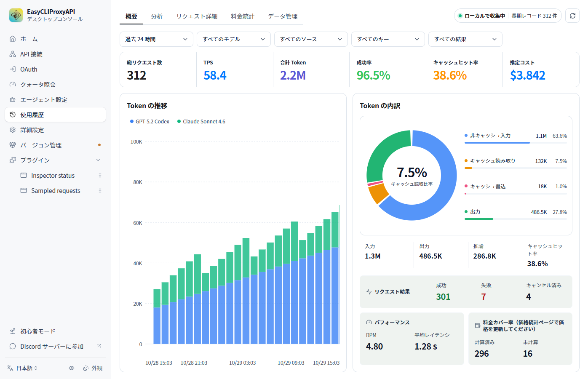
Task: Click the 長期レコード 312 件 label
Action: click(535, 16)
